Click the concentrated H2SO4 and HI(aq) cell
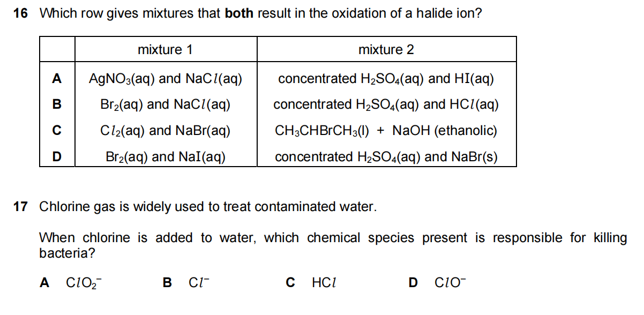 (386, 79)
